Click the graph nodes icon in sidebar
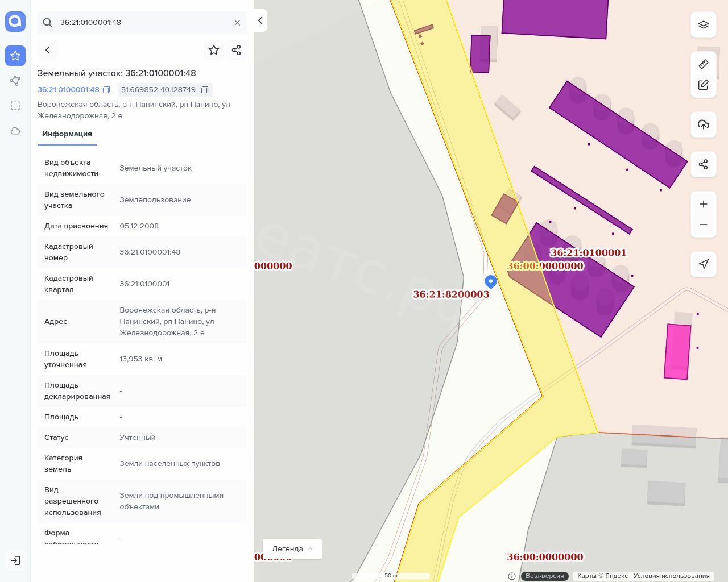Viewport: 728px width, 582px height. coord(15,81)
